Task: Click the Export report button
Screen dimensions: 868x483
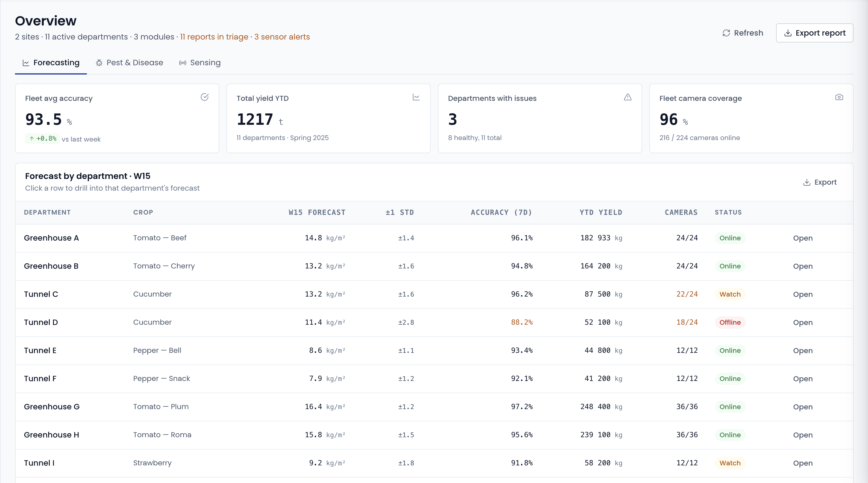Action: (x=814, y=33)
